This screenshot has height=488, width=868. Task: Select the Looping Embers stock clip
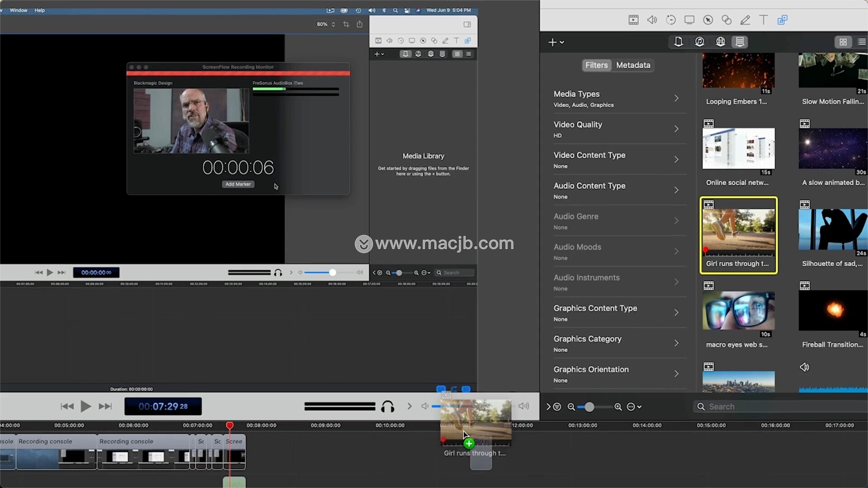coord(738,70)
